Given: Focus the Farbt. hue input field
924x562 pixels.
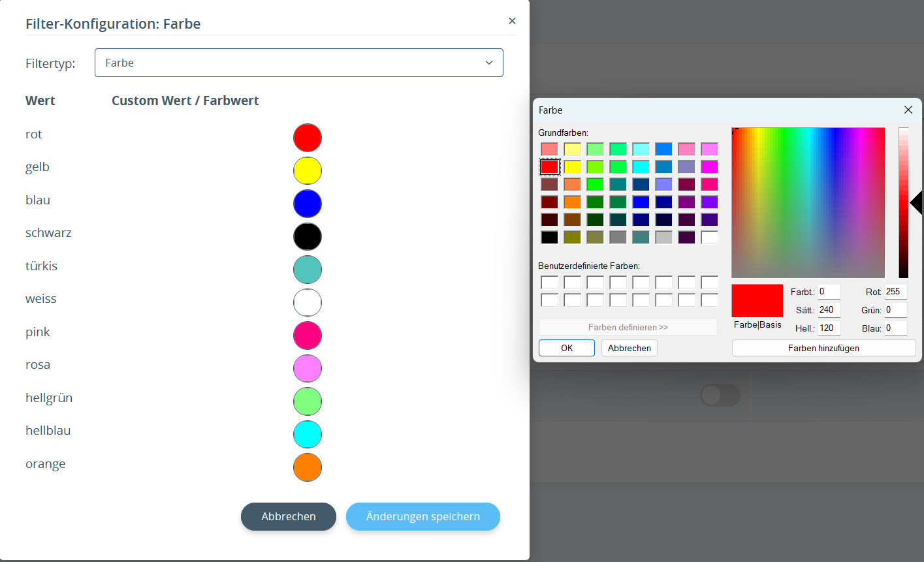Looking at the screenshot, I should [829, 292].
